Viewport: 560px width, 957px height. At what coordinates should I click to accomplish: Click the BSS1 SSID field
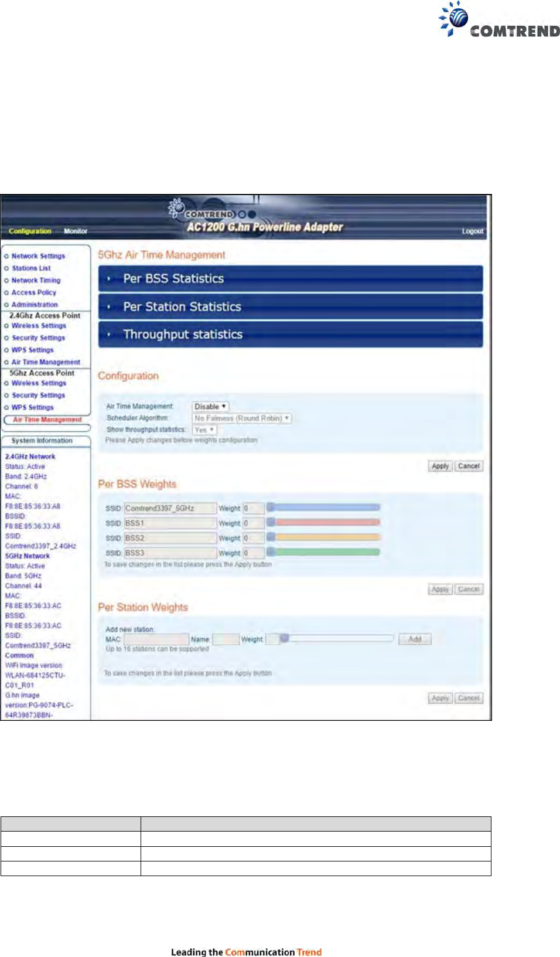[x=170, y=523]
